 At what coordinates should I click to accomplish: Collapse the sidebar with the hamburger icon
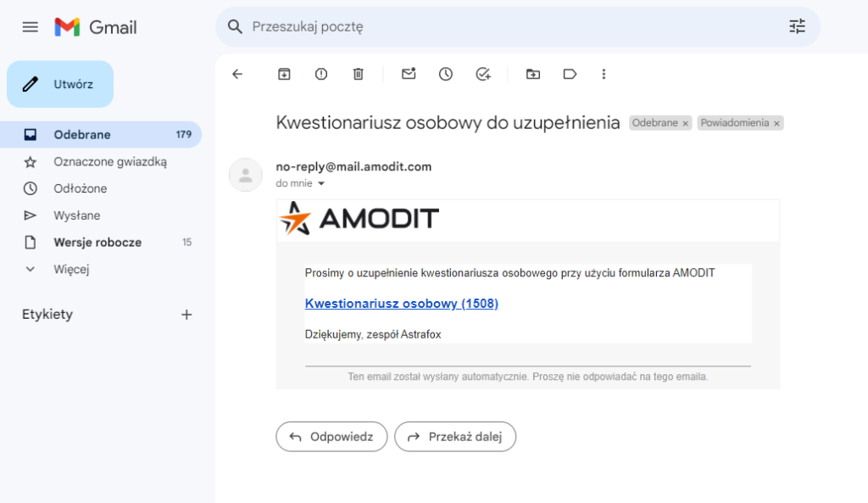pyautogui.click(x=30, y=26)
